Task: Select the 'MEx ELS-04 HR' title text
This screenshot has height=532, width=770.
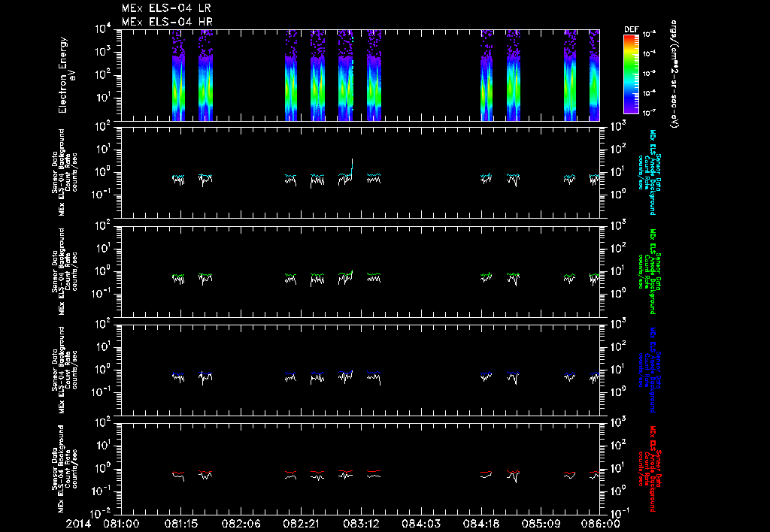Action: (x=167, y=22)
